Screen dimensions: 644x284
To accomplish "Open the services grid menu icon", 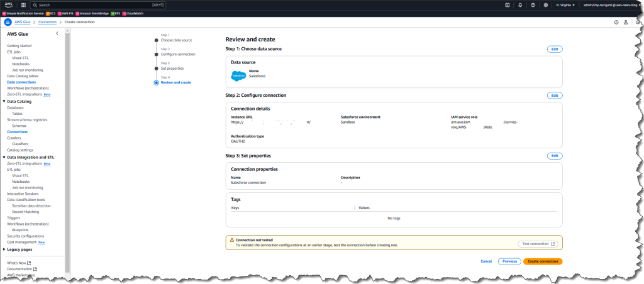I will 23,5.
